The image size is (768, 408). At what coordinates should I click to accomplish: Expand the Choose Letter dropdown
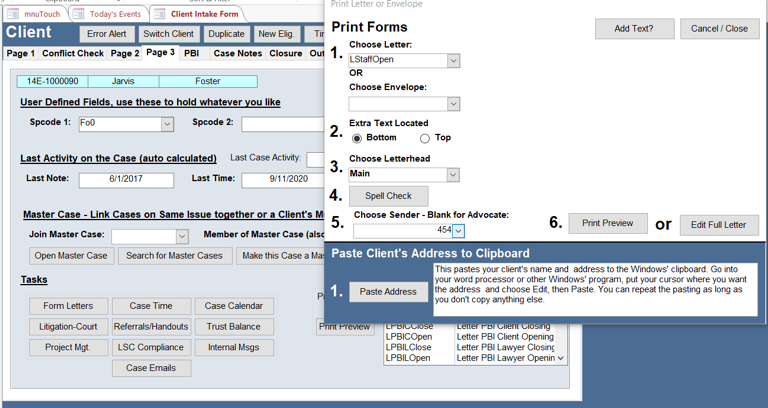(x=453, y=61)
